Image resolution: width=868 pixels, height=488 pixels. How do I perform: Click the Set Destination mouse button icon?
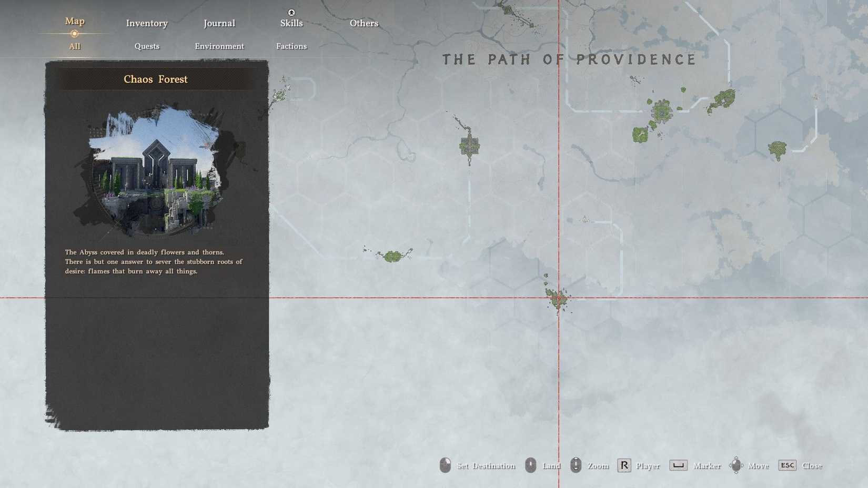445,465
